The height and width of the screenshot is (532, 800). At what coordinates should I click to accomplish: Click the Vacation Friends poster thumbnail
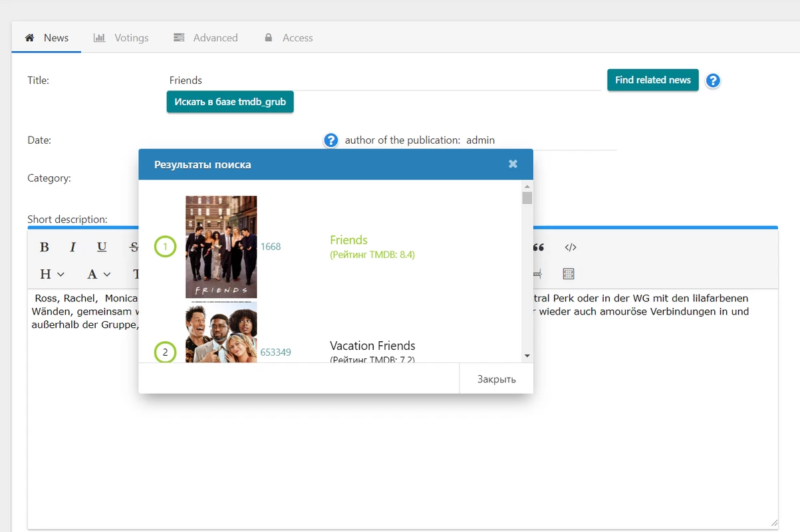point(221,332)
